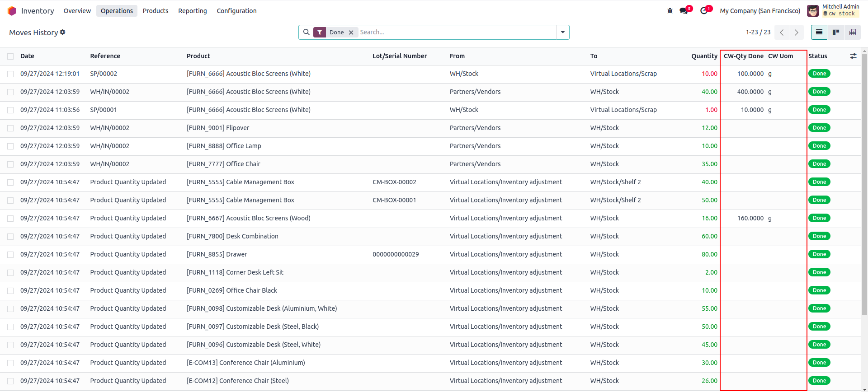
Task: Click the Moves History gear icon
Action: point(63,32)
